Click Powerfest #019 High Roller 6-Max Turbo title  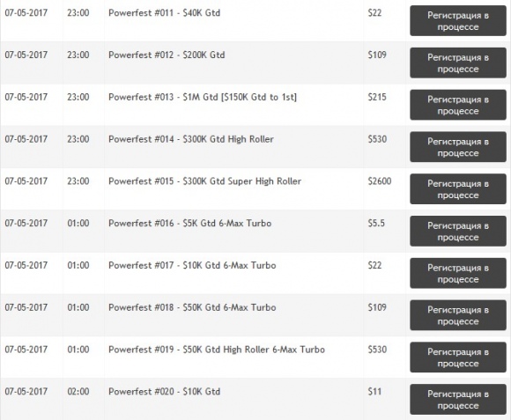[x=217, y=350]
